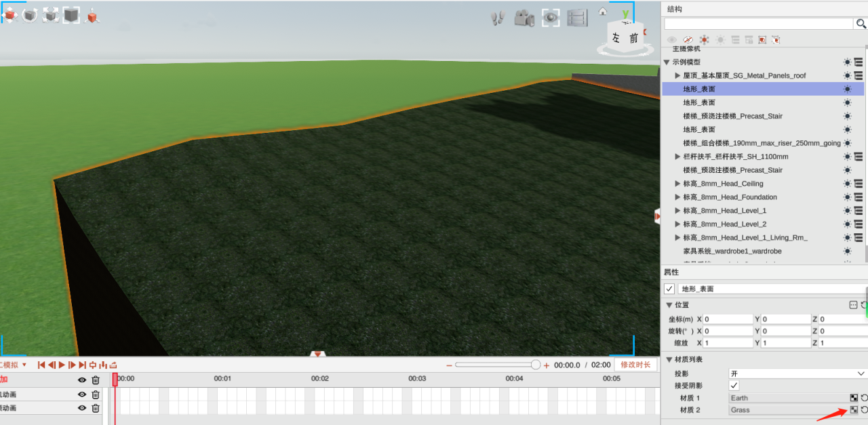Screen dimensions: 868x425
Task: Reset the Earth material with the circular arrow
Action: [864, 398]
